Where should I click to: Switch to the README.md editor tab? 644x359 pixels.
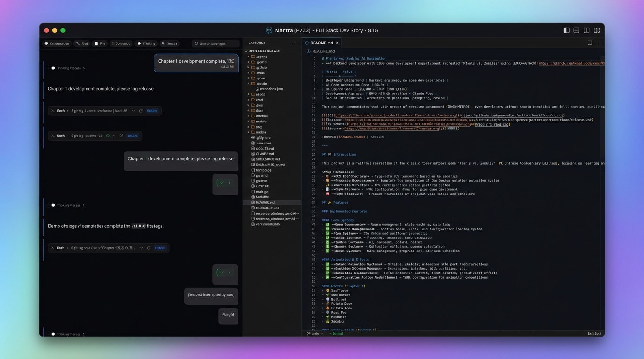click(322, 43)
